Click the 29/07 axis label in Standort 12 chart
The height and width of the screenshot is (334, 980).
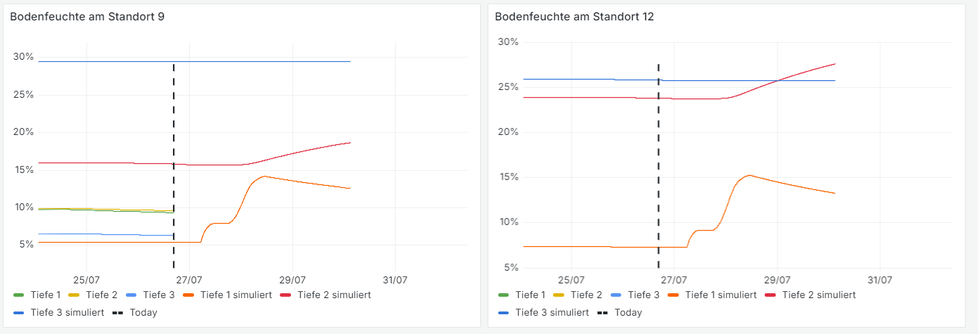click(x=778, y=279)
